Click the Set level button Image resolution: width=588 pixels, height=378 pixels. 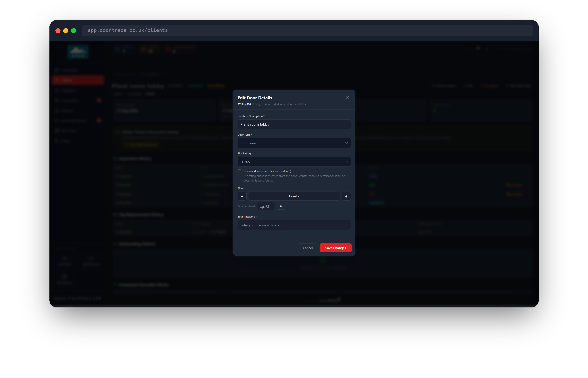[x=281, y=206]
